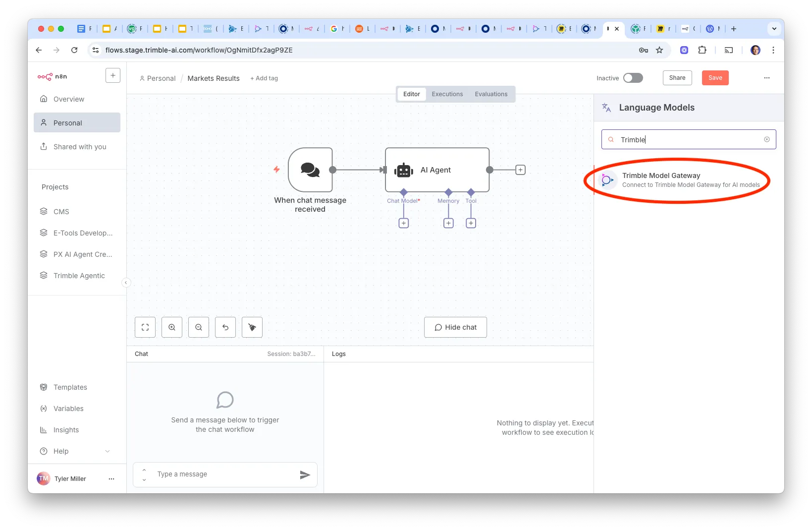Select the Trimble Model Gateway result

pos(689,180)
